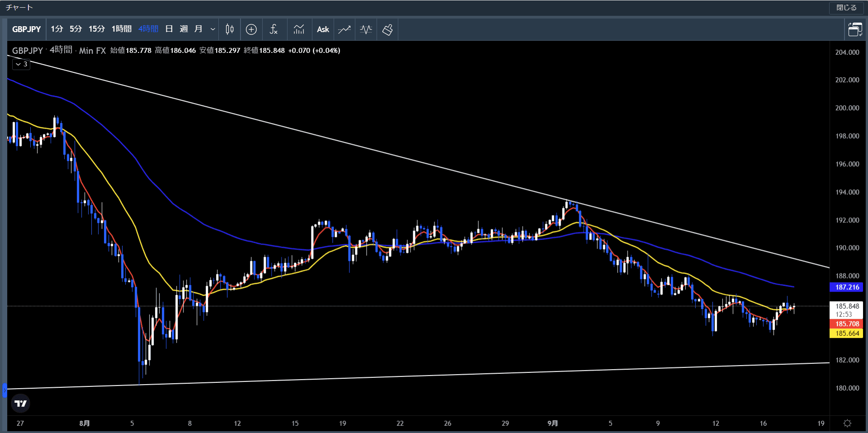Open the candlestick chart style selector
The height and width of the screenshot is (433, 868).
[230, 29]
